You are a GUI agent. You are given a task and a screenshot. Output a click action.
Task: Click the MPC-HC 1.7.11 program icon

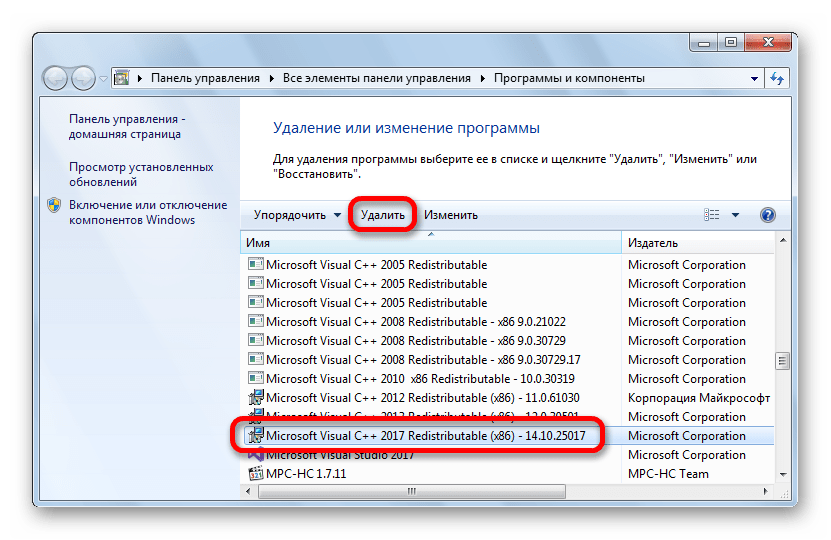click(x=256, y=473)
